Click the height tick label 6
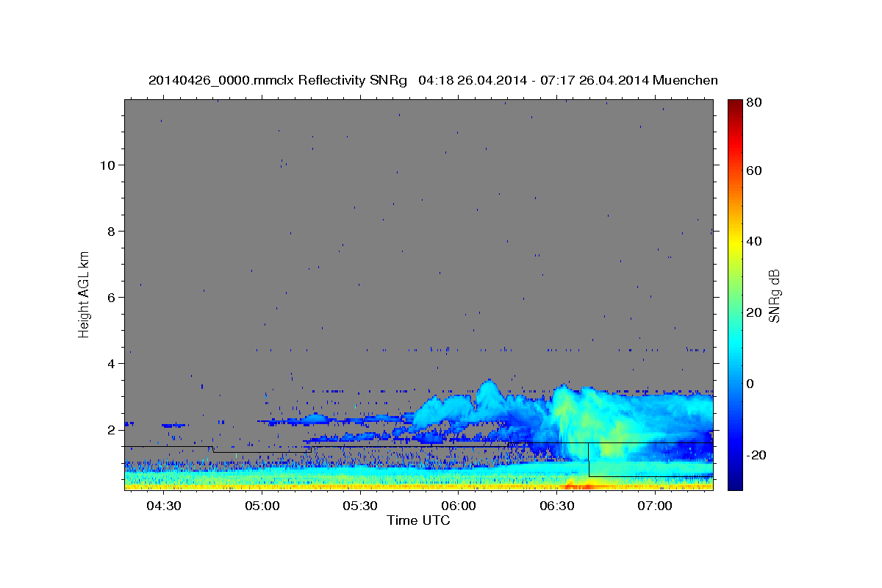 112,297
